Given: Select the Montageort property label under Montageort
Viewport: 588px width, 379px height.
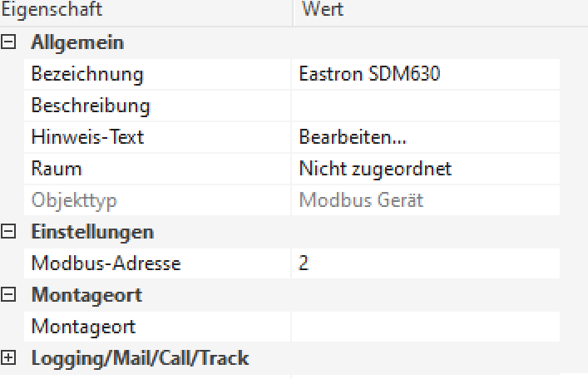Looking at the screenshot, I should coord(83,327).
